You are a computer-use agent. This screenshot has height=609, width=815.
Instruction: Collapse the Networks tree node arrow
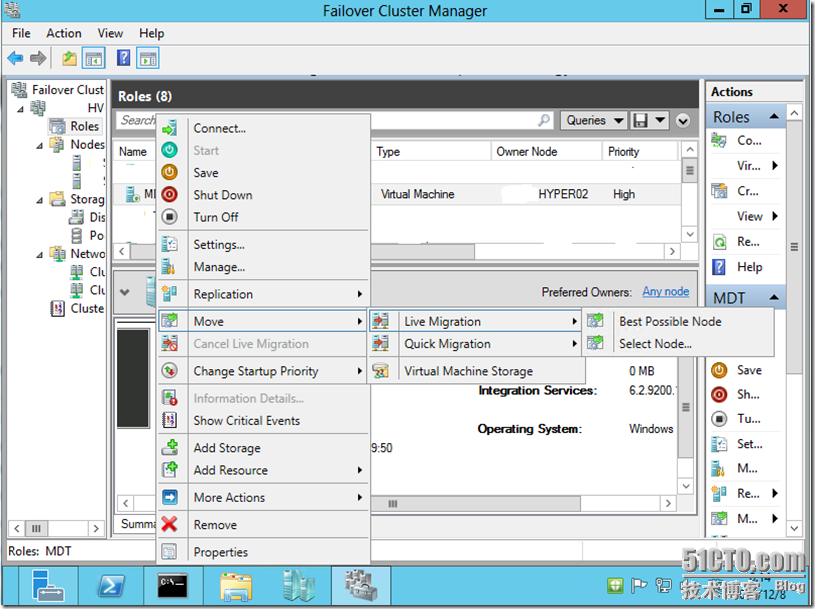(40, 255)
